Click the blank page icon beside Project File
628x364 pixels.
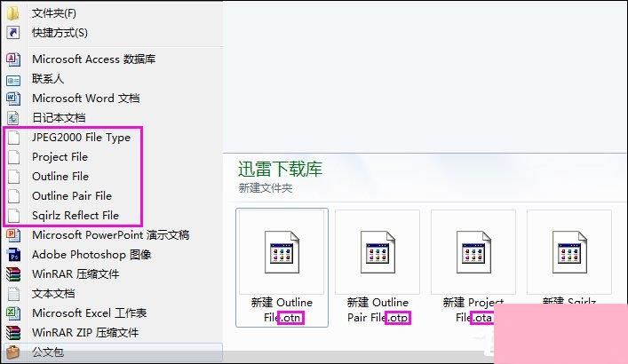[x=14, y=157]
